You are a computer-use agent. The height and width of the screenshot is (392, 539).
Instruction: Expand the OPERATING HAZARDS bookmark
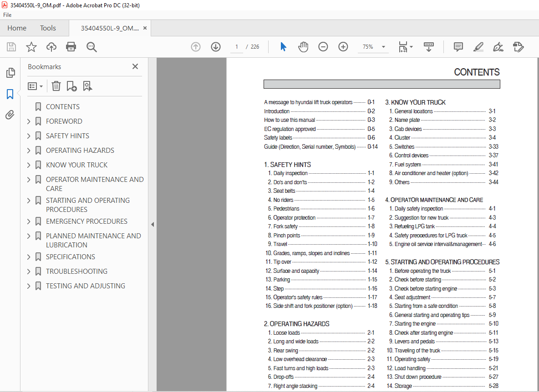[29, 151]
